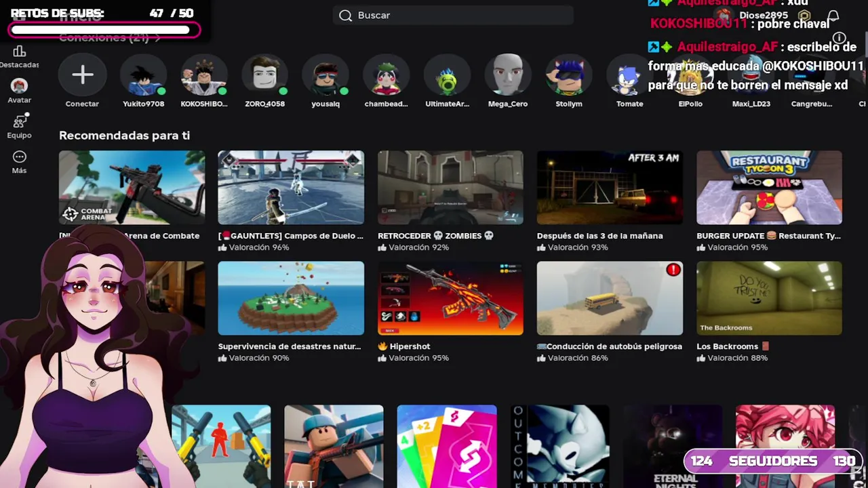Open Yukito9708's avatar
Image resolution: width=868 pixels, height=488 pixels.
coord(143,75)
